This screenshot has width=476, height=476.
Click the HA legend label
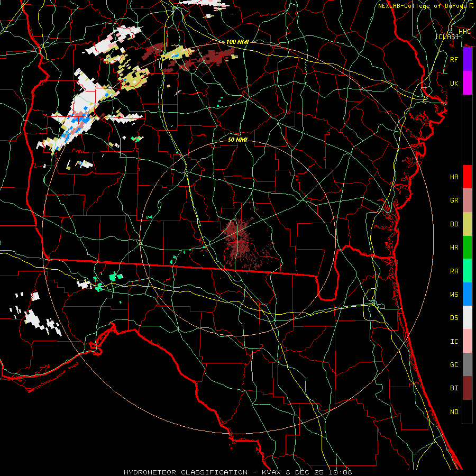(454, 177)
